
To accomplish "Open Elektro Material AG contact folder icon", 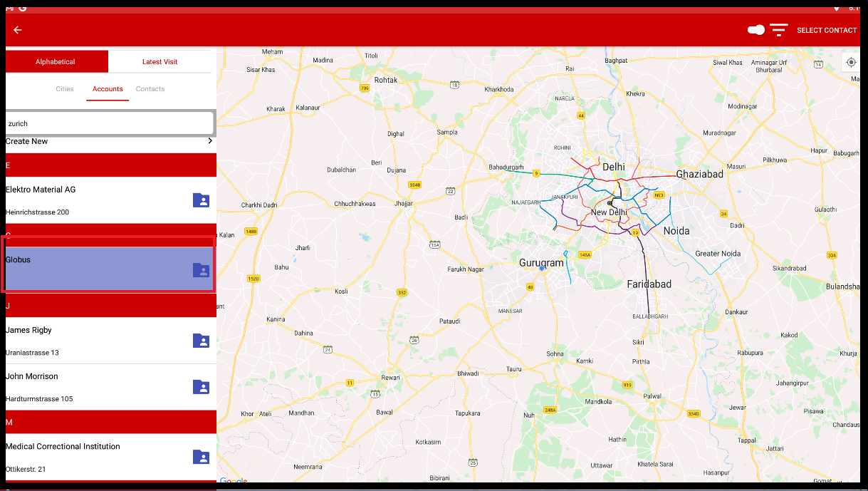I will (x=202, y=200).
